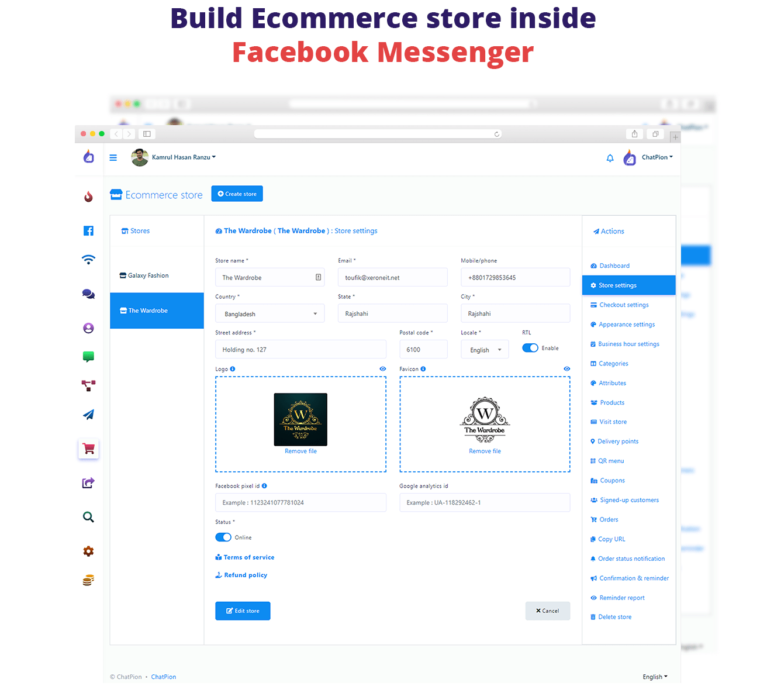Select the Galaxy Fashion store
Image resolution: width=760 pixels, height=700 pixels.
(157, 275)
